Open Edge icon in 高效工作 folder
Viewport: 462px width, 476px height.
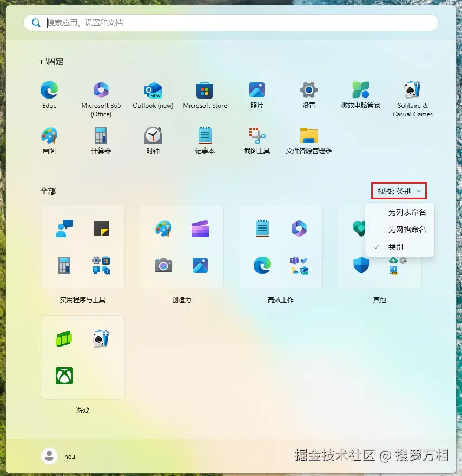pyautogui.click(x=262, y=265)
